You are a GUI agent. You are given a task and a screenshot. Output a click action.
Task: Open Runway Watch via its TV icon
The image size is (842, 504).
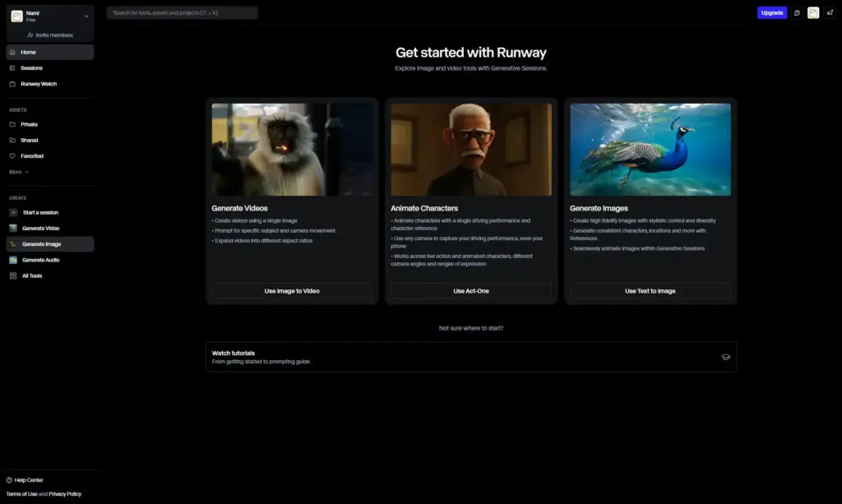point(12,84)
